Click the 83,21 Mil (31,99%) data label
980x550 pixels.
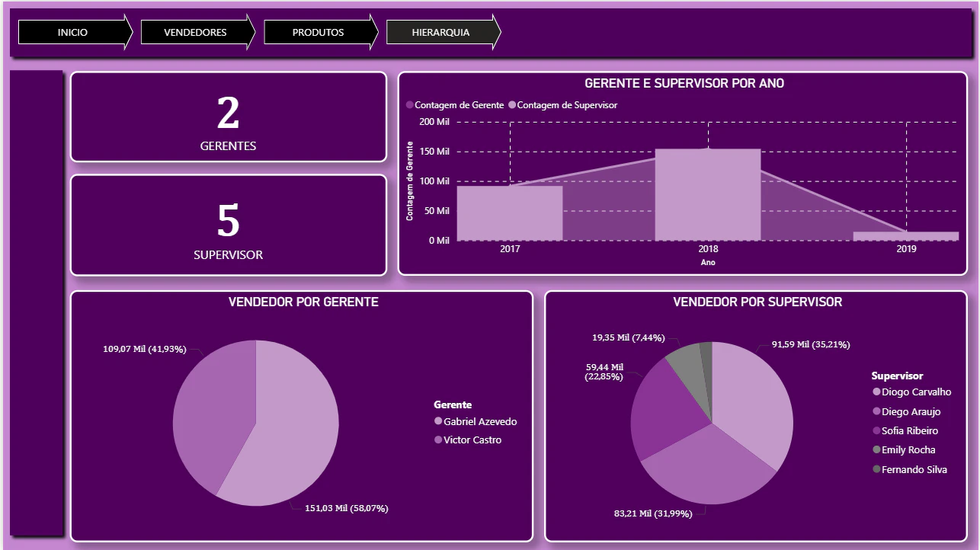point(653,513)
